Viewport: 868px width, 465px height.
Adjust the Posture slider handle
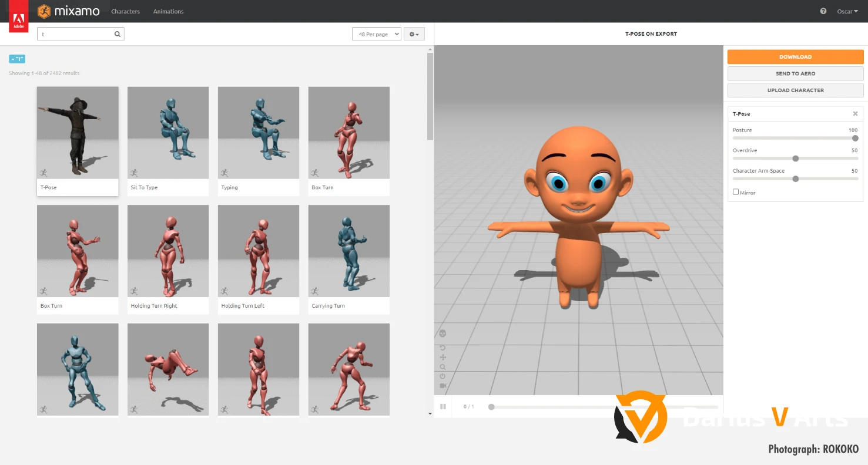coord(855,138)
